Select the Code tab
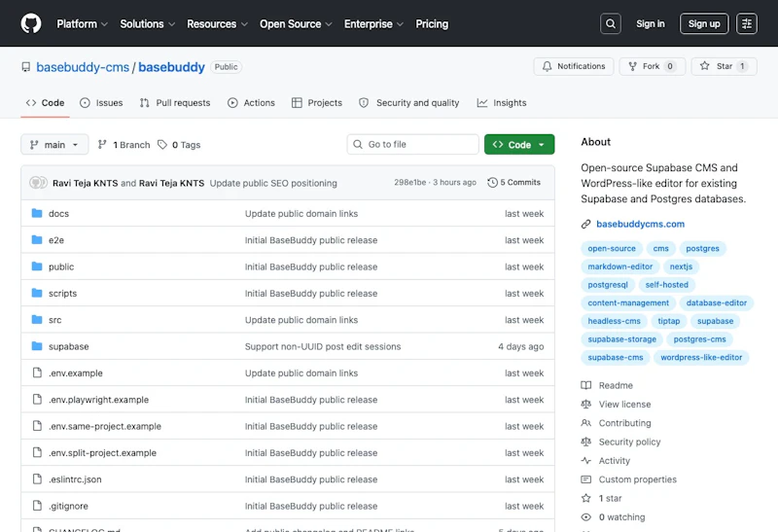Screen dimensions: 778x532 coord(45,103)
